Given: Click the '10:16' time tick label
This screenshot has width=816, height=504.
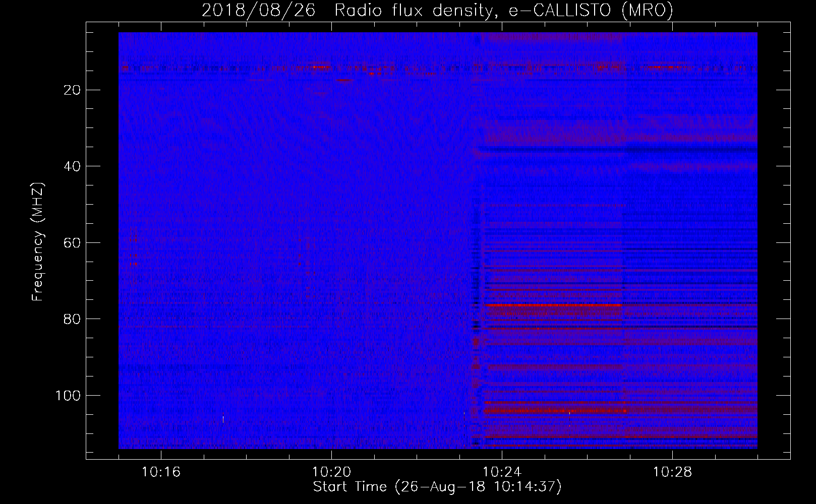Looking at the screenshot, I should click(161, 472).
